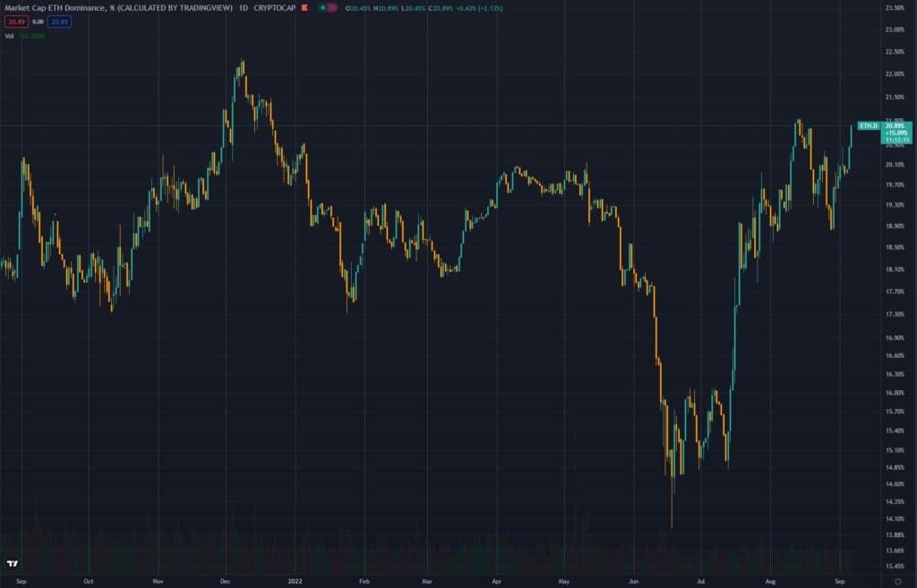The image size is (917, 588).
Task: Click the 1D interval label in the legend
Action: tap(244, 8)
